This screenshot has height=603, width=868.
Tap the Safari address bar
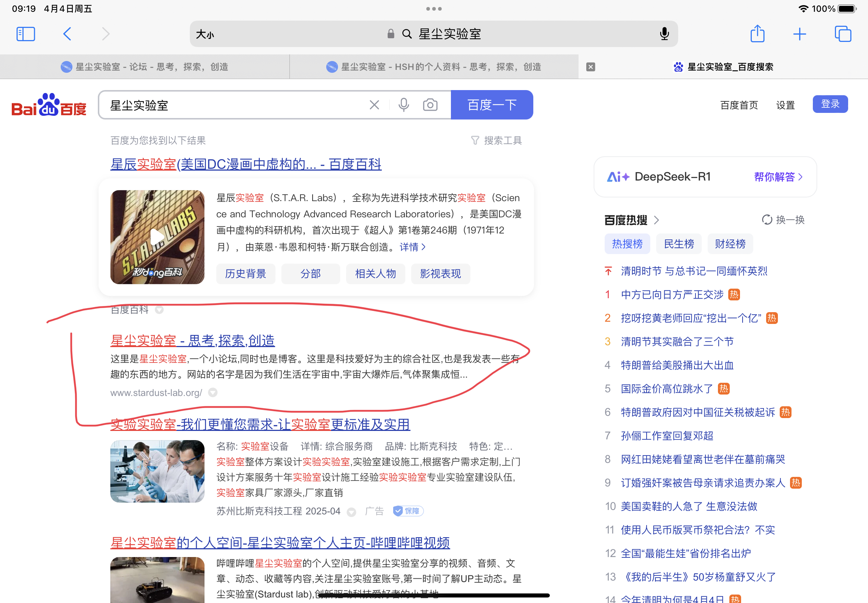click(x=434, y=34)
